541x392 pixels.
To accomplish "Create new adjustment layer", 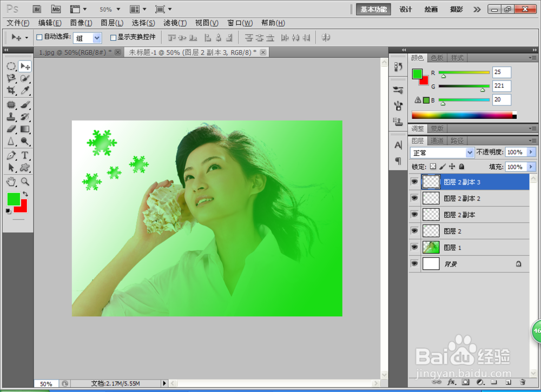I will pyautogui.click(x=480, y=382).
